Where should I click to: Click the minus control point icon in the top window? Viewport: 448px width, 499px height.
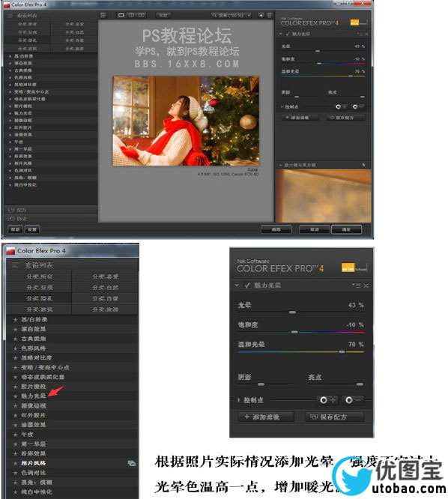(357, 106)
